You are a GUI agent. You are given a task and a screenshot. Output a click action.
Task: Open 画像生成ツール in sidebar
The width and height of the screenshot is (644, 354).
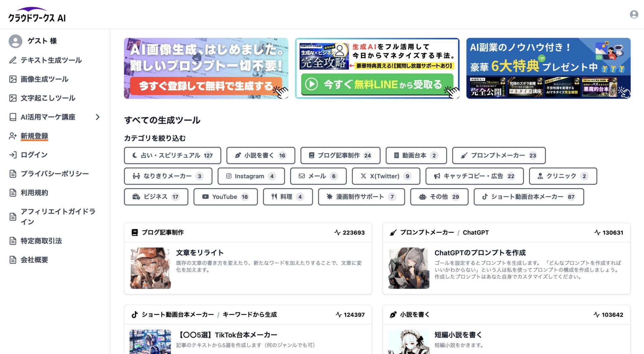[x=45, y=79]
